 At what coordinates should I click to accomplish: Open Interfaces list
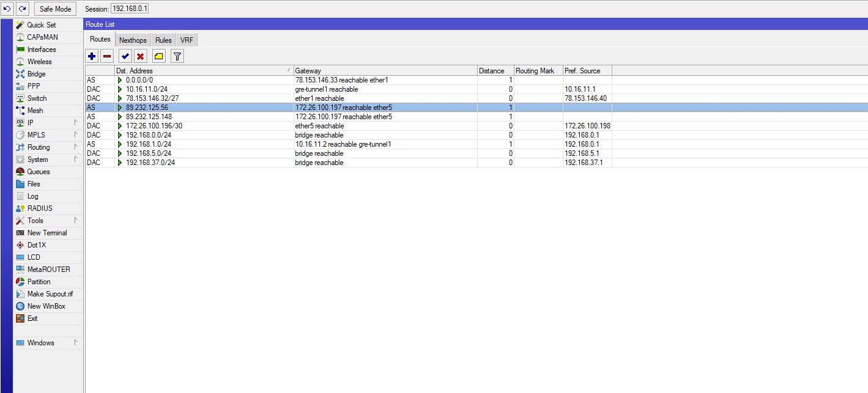point(42,50)
